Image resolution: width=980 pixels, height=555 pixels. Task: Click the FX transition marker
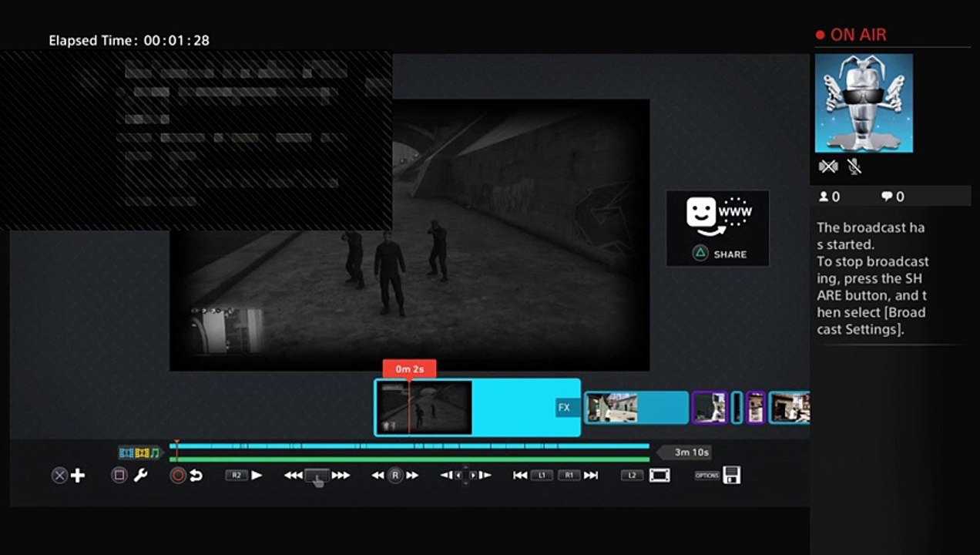564,407
